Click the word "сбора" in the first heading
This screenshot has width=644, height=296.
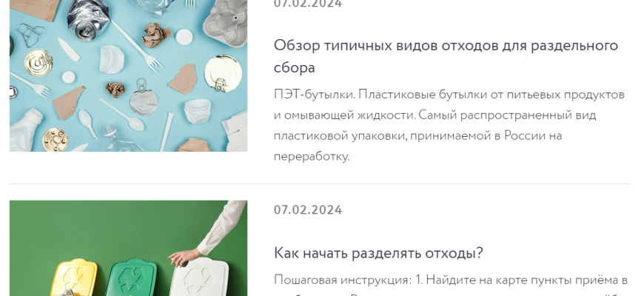295,68
